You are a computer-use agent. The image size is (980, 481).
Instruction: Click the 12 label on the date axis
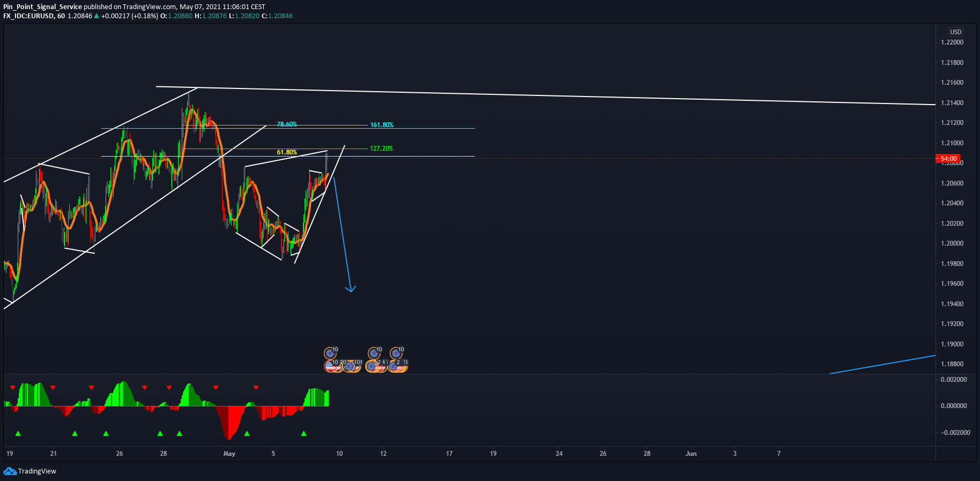[x=383, y=454]
